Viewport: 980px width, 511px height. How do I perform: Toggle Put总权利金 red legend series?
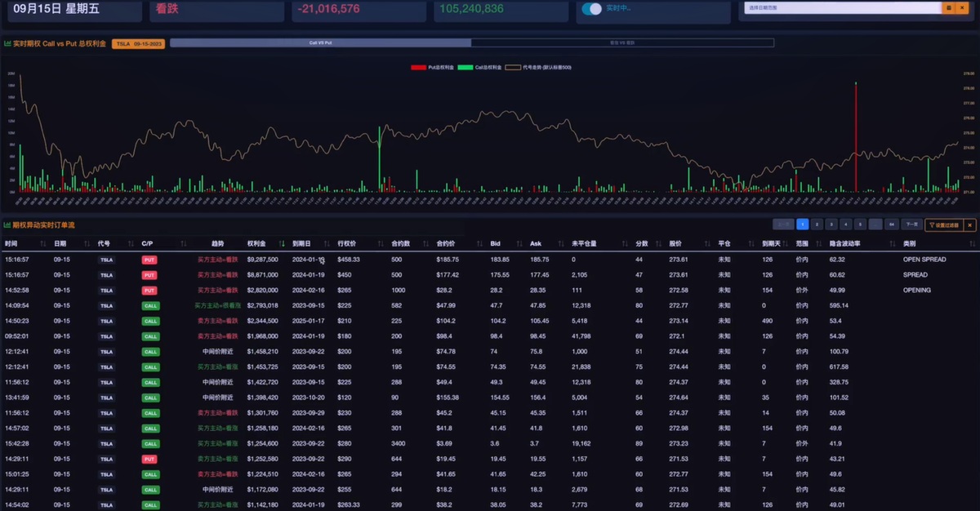[419, 67]
